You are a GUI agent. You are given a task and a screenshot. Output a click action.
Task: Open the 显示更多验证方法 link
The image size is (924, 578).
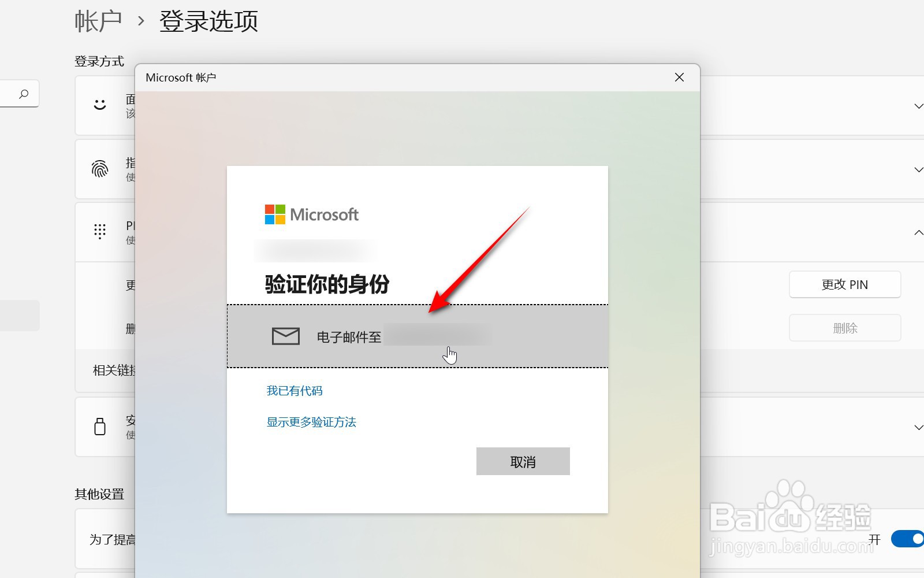[311, 422]
